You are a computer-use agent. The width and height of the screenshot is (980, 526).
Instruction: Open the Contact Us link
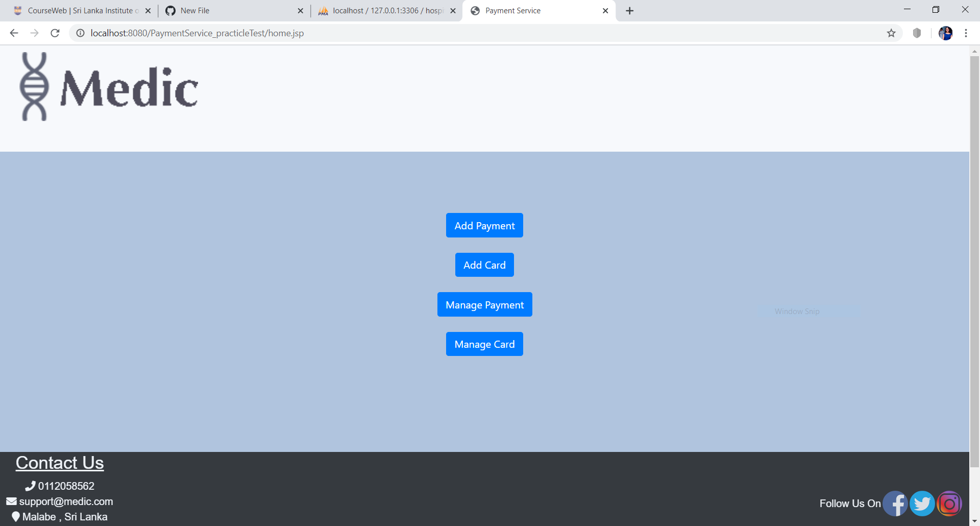[x=59, y=463]
